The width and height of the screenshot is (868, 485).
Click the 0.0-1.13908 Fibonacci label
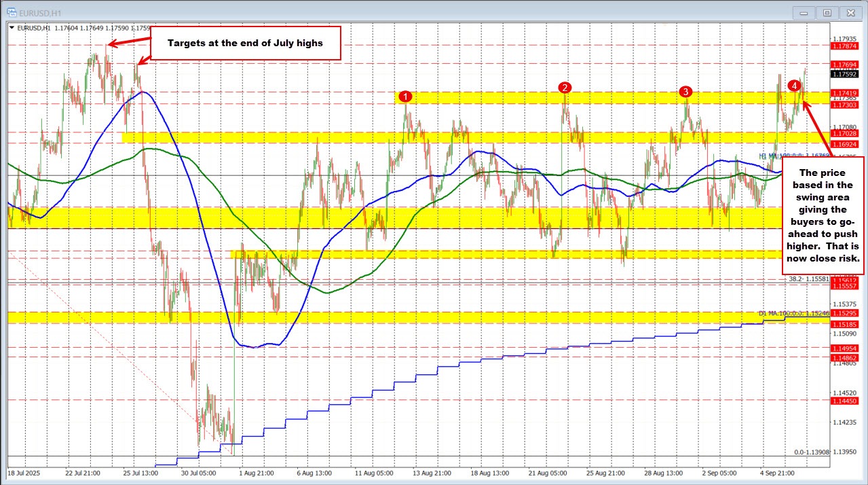[x=812, y=452]
